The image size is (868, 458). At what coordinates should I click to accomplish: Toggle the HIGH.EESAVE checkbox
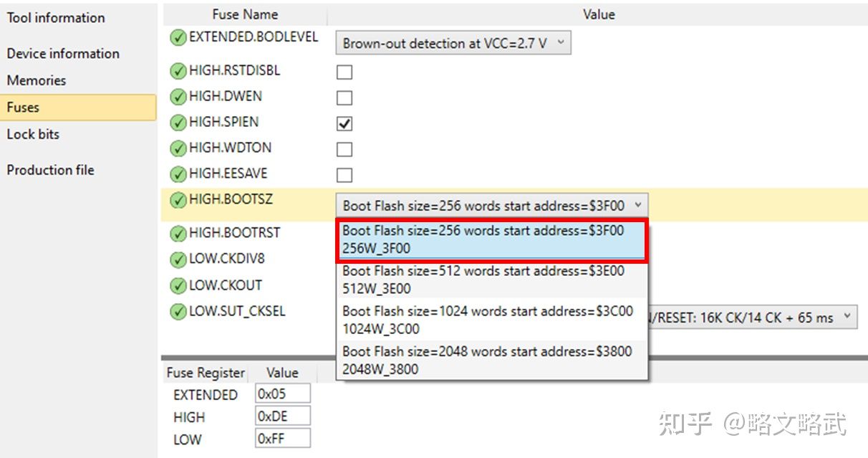point(344,175)
